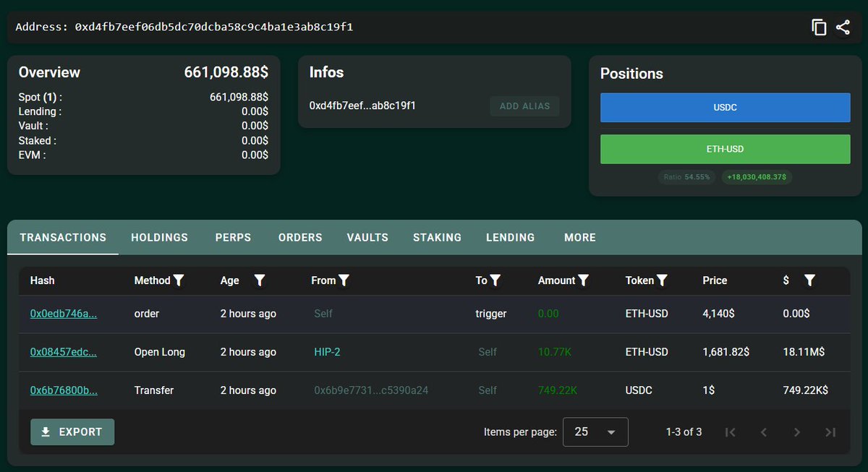868x472 pixels.
Task: Click the shortened address 0xd4fb7eef...ab8c19f1
Action: [x=362, y=106]
